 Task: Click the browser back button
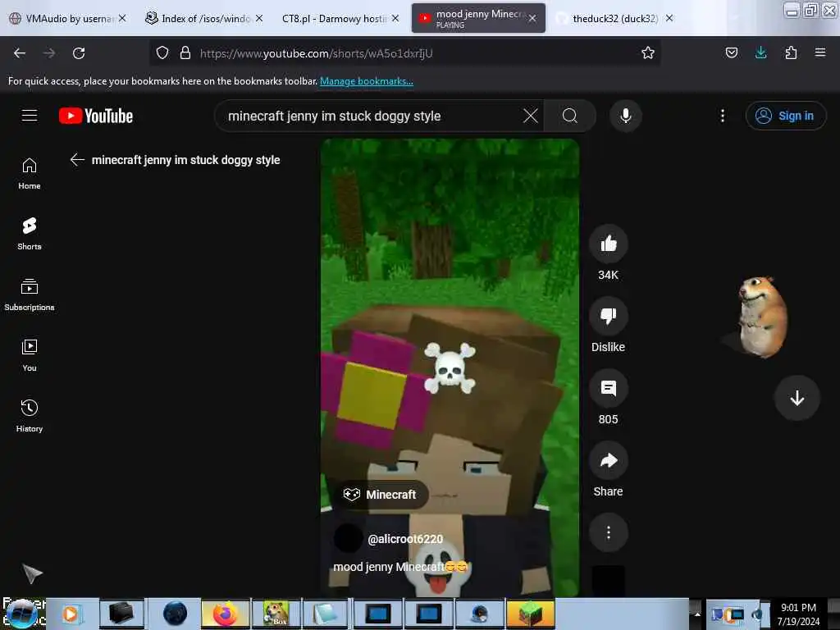(x=20, y=53)
